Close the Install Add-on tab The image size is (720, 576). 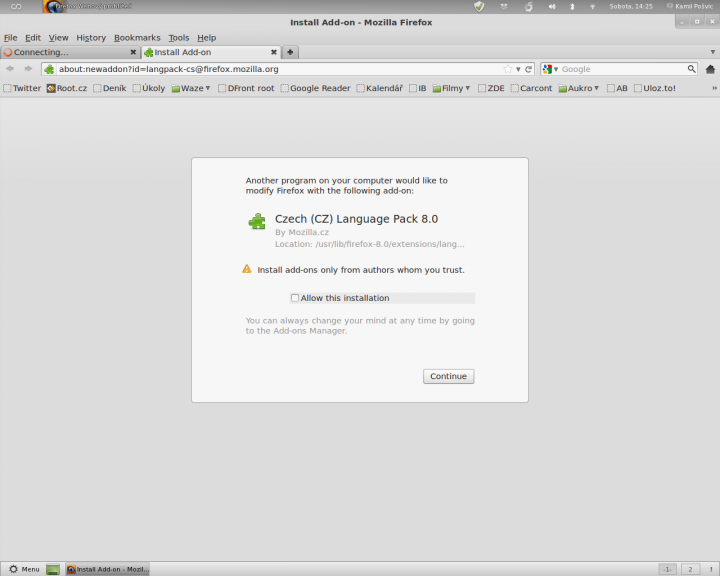pos(274,52)
